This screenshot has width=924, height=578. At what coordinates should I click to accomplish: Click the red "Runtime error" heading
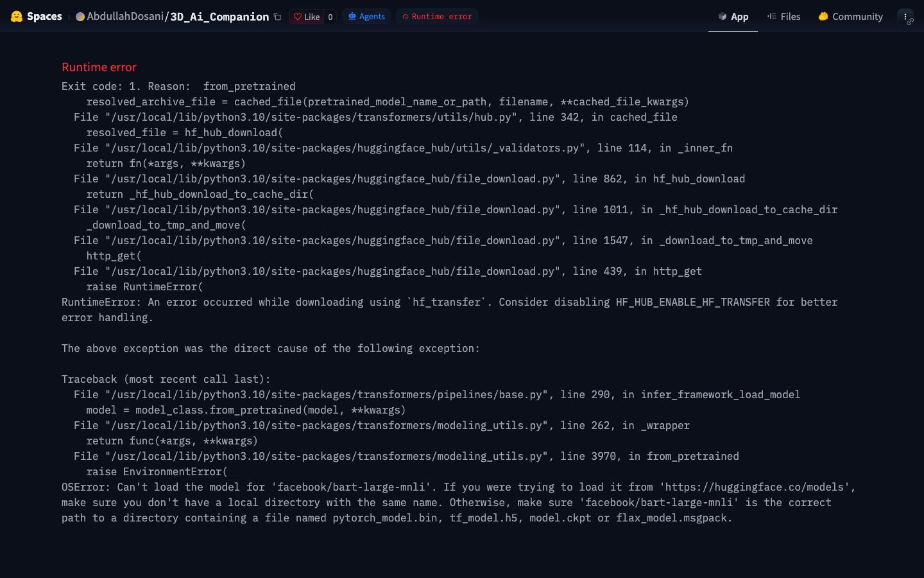(x=99, y=67)
